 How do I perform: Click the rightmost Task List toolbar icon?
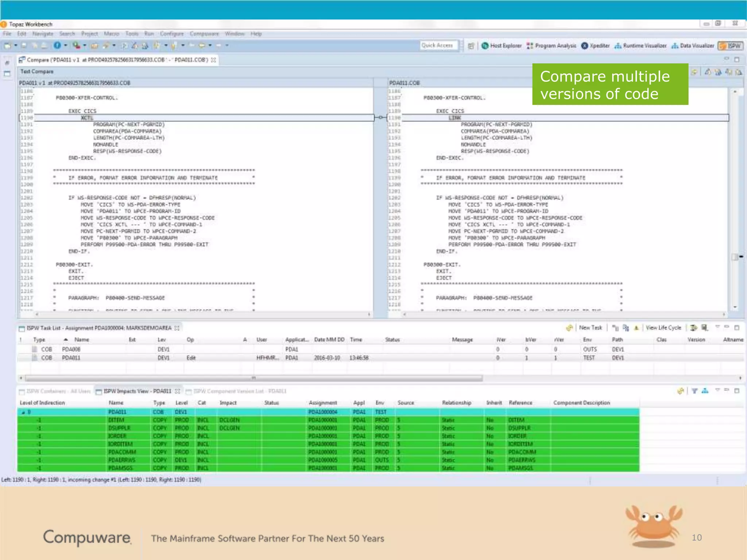pos(705,328)
